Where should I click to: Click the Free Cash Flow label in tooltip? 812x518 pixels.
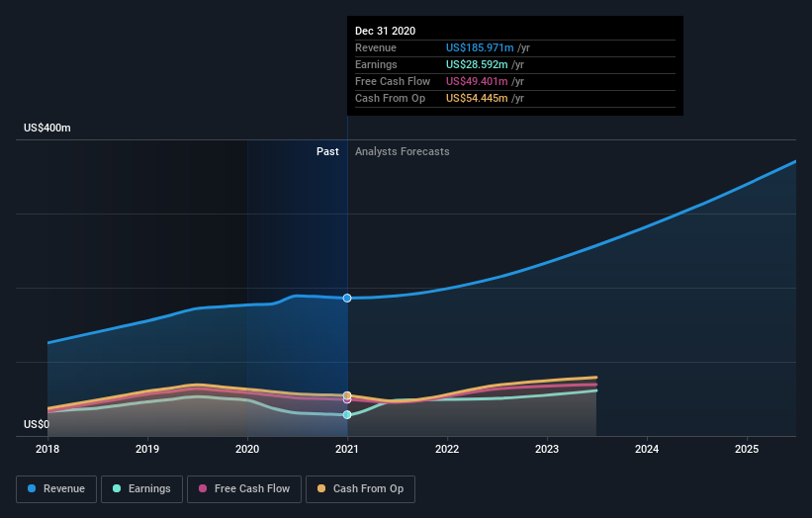(393, 81)
